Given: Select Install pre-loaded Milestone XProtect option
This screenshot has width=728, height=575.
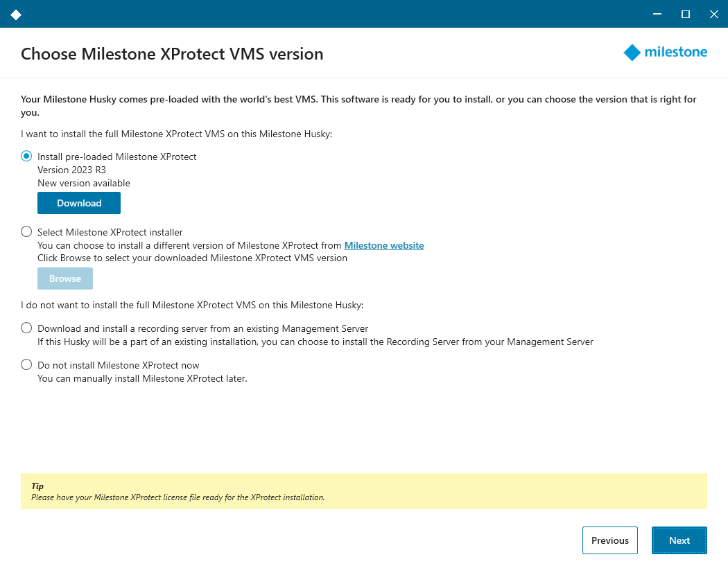Looking at the screenshot, I should click(26, 157).
